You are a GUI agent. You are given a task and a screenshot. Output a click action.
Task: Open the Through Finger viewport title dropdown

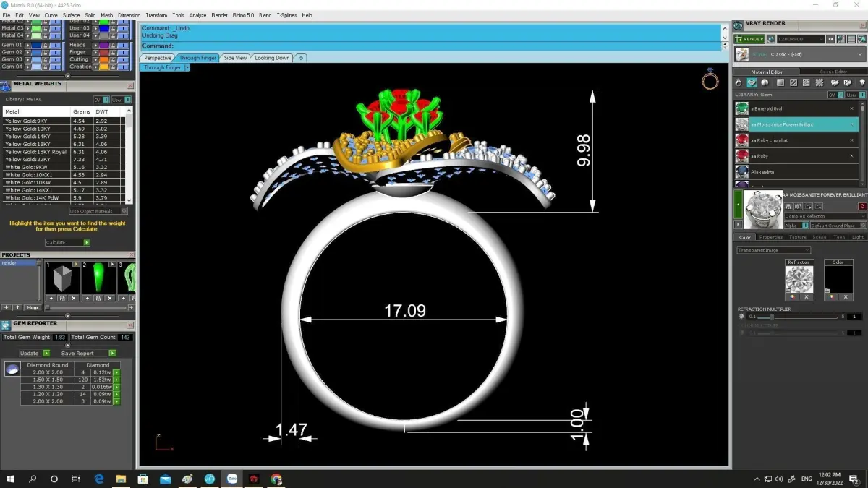187,67
